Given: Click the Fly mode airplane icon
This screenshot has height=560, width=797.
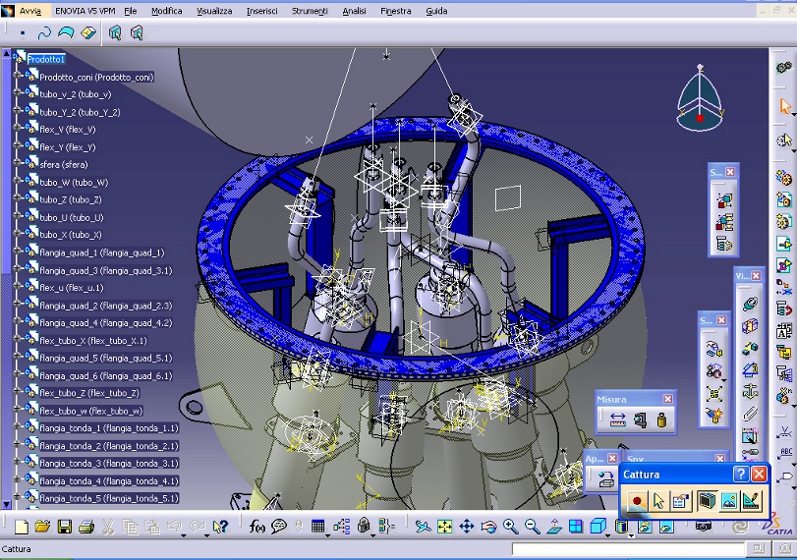Looking at the screenshot, I should (422, 526).
